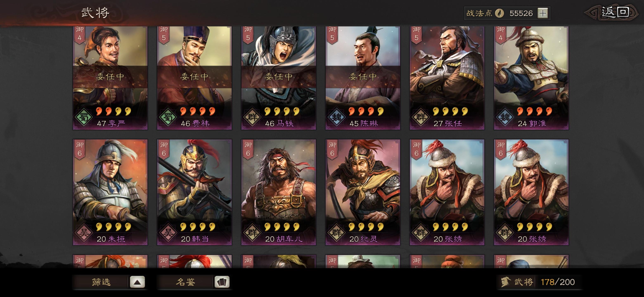Click the plus icon beside 战法点
644x297 pixels.
pos(543,13)
